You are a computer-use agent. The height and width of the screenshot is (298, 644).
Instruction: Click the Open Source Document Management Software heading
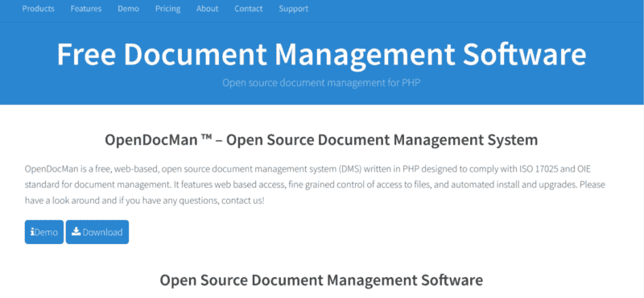321,280
